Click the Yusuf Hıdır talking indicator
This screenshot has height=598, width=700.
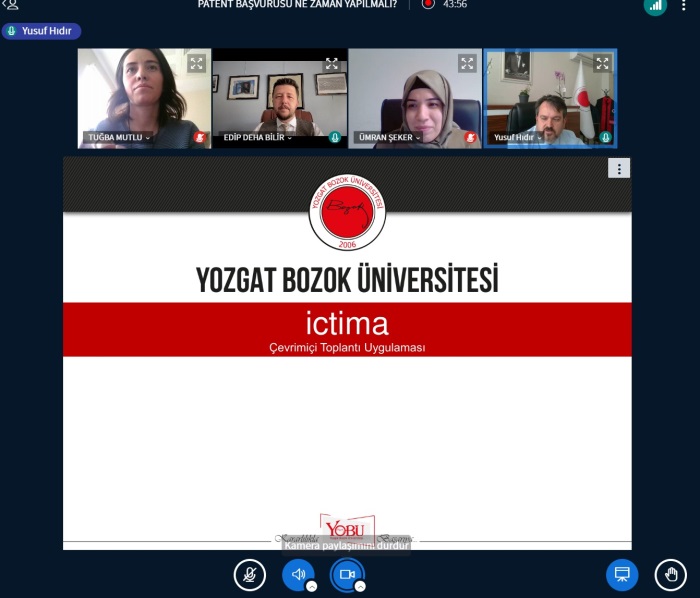[42, 31]
